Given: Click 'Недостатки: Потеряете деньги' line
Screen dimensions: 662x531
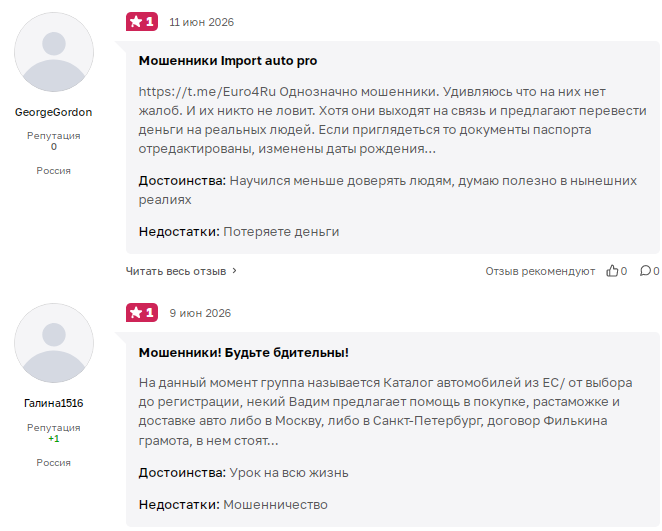Looking at the screenshot, I should tap(239, 232).
